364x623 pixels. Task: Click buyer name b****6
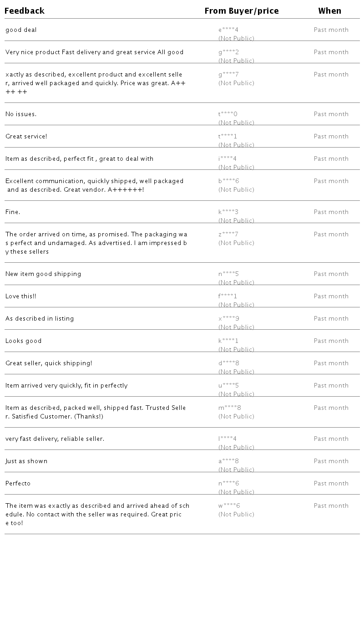coord(229,181)
